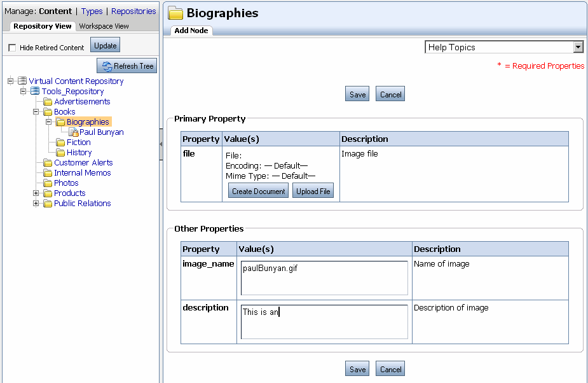The image size is (588, 383).
Task: Select the Add Node tab
Action: [189, 30]
